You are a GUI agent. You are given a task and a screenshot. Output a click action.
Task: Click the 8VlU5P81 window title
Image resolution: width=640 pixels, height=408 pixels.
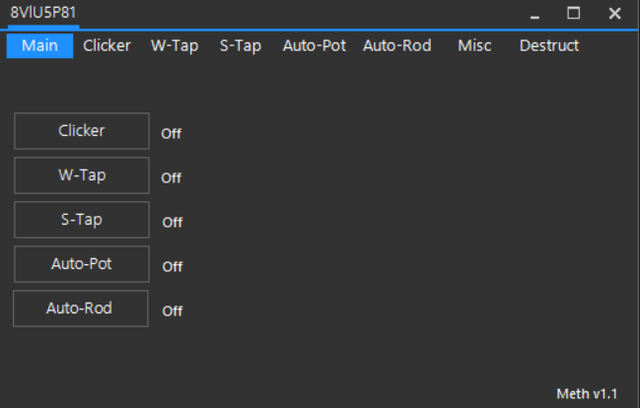pyautogui.click(x=44, y=12)
